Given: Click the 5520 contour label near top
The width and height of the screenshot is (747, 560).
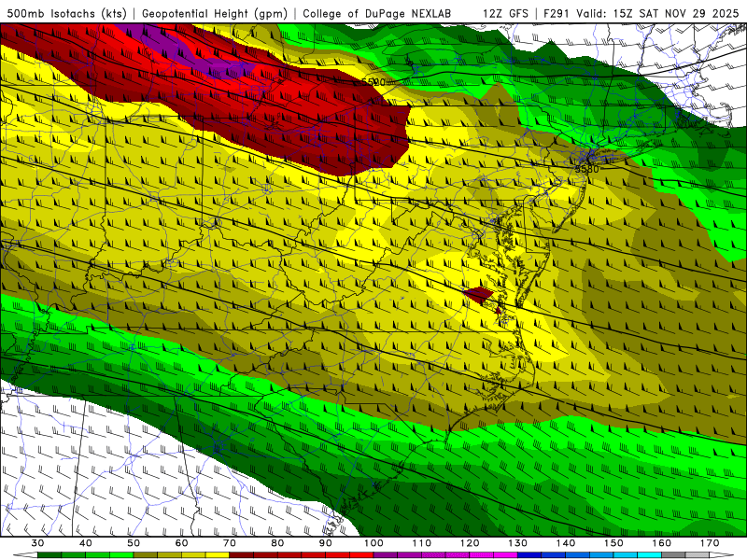Looking at the screenshot, I should point(375,82).
